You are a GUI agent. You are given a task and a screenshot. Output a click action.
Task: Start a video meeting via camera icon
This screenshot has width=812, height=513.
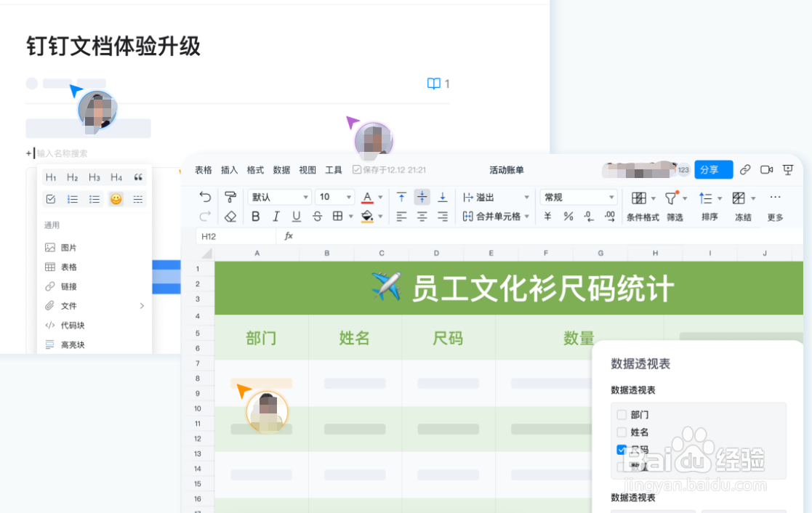(x=766, y=170)
